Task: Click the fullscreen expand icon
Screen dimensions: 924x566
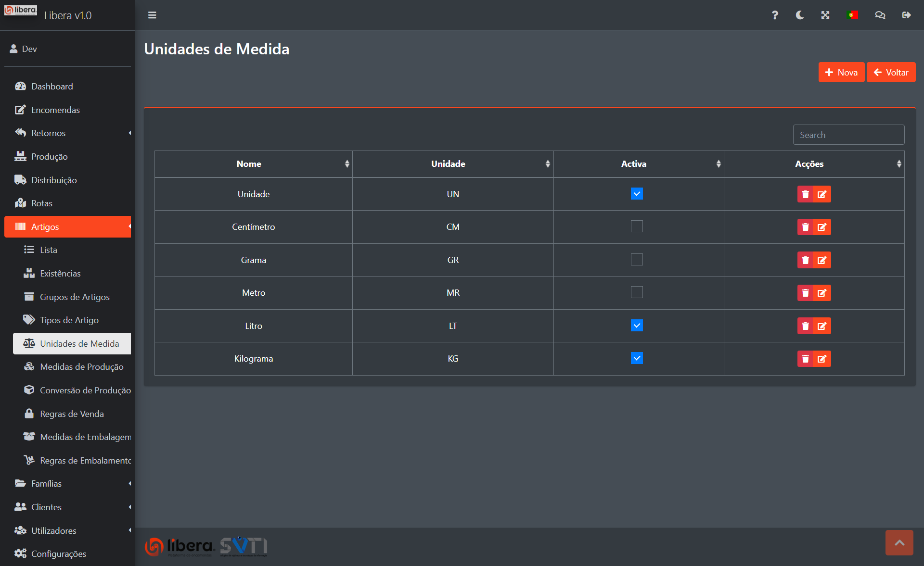Action: coord(825,15)
